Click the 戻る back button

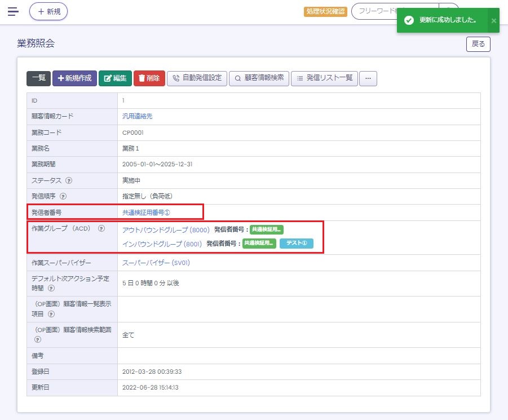[x=478, y=44]
